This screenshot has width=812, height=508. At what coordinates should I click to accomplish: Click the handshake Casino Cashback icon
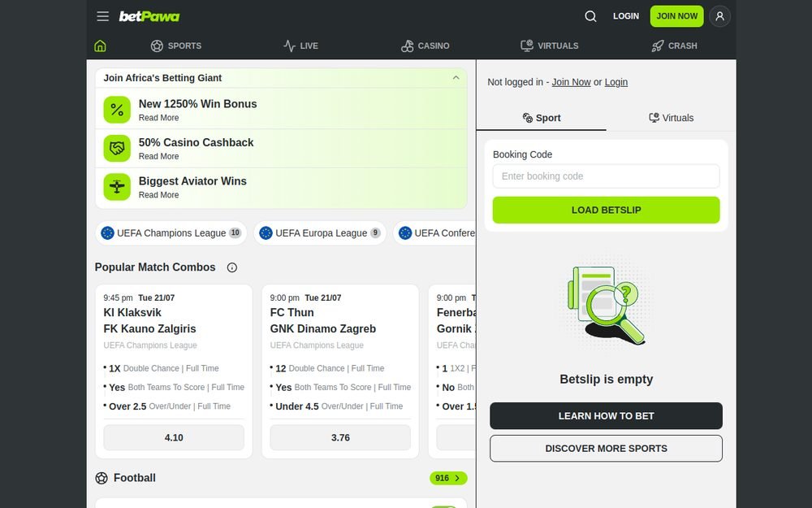[x=117, y=148]
